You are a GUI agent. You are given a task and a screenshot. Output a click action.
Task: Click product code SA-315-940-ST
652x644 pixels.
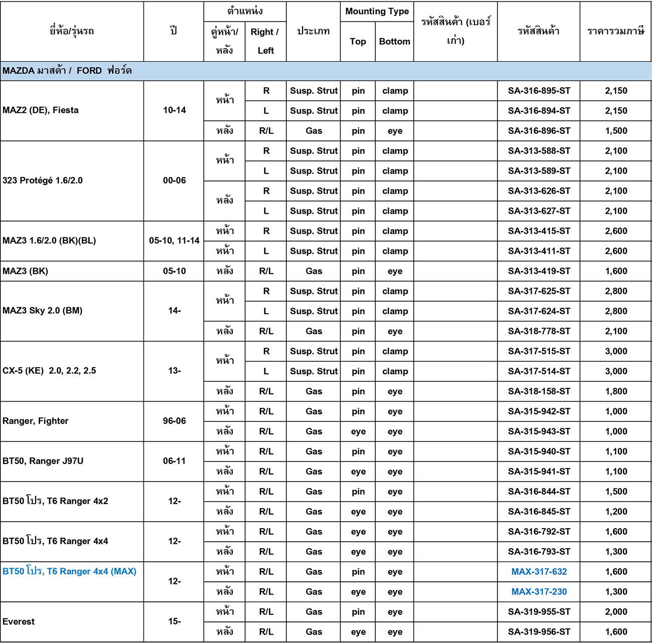click(539, 452)
